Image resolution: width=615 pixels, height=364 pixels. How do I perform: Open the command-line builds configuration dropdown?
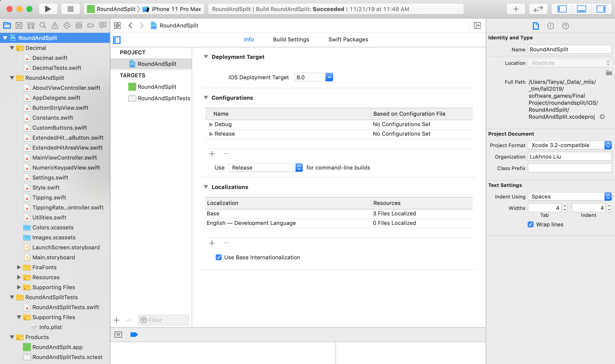click(x=266, y=168)
